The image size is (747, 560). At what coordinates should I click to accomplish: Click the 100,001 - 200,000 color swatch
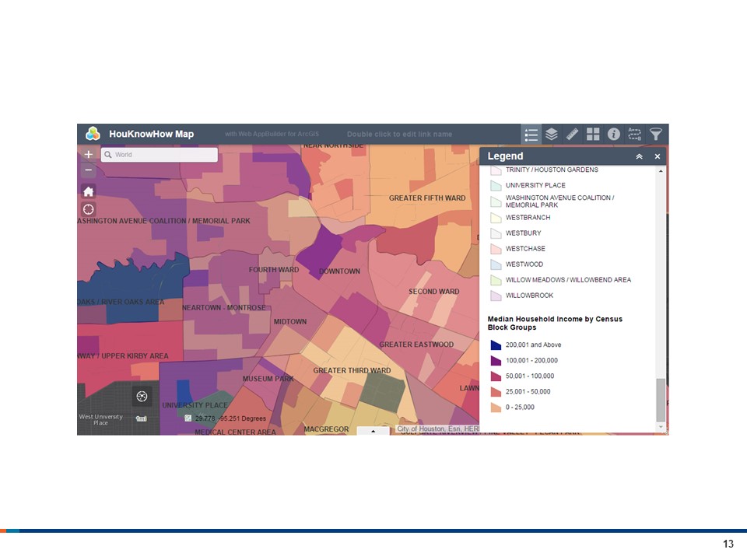[496, 360]
